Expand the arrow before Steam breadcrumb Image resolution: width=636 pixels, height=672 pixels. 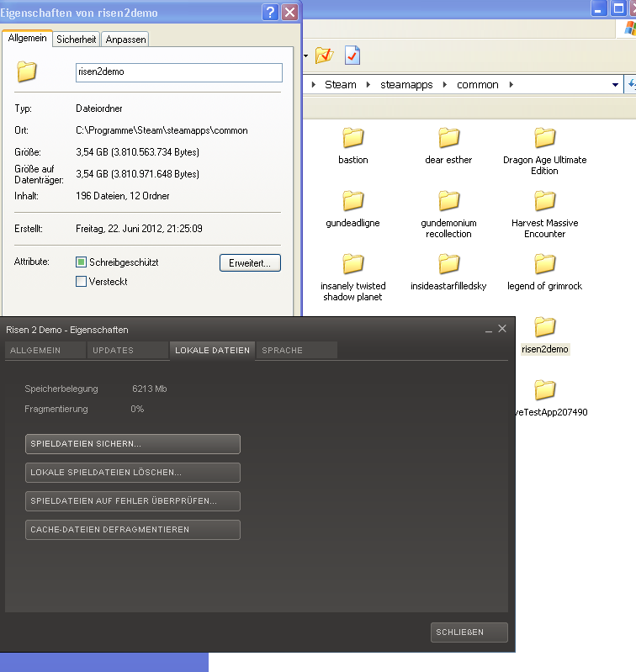coord(314,84)
